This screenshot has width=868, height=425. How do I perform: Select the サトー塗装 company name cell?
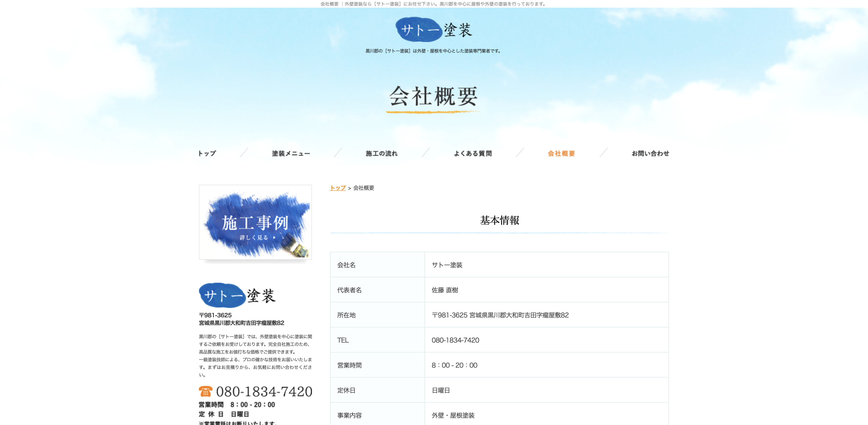pyautogui.click(x=547, y=265)
